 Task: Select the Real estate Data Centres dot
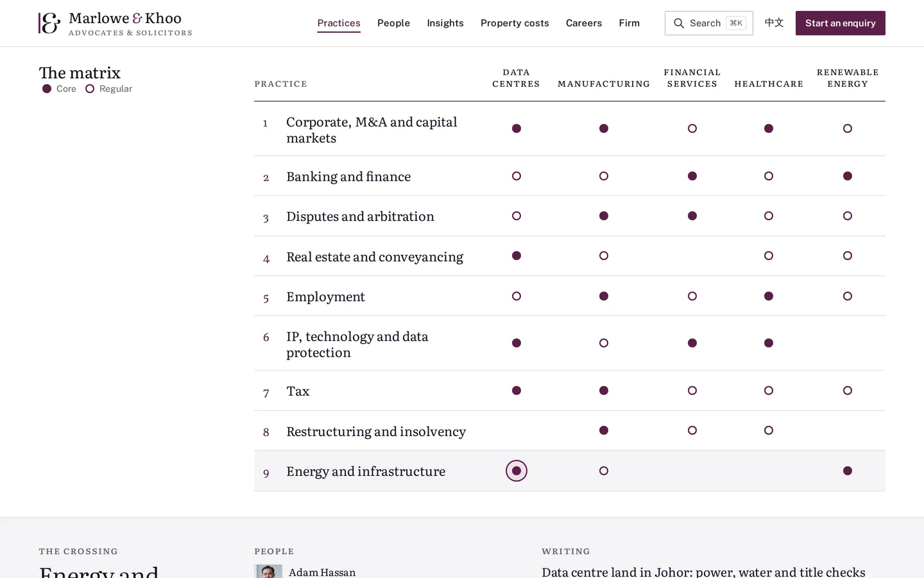pyautogui.click(x=517, y=256)
